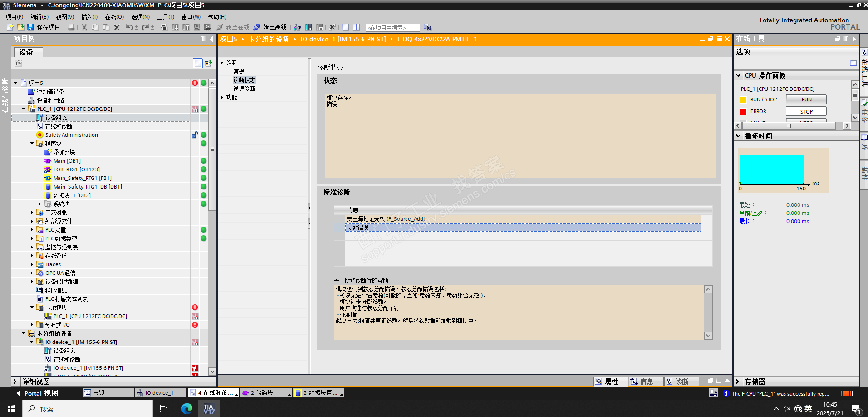Save the project using the 保存项目 button
Viewport: 868px width, 417px height.
(44, 27)
